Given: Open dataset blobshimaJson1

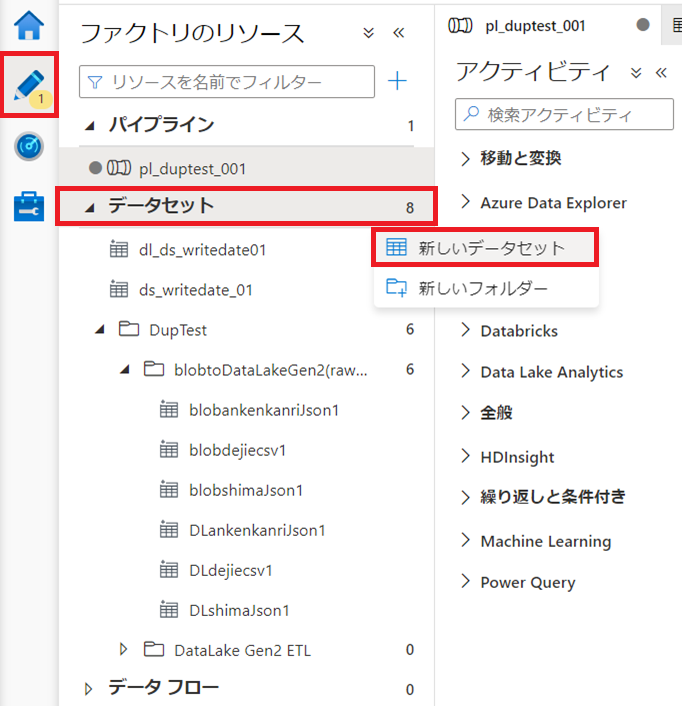Looking at the screenshot, I should pos(246,490).
